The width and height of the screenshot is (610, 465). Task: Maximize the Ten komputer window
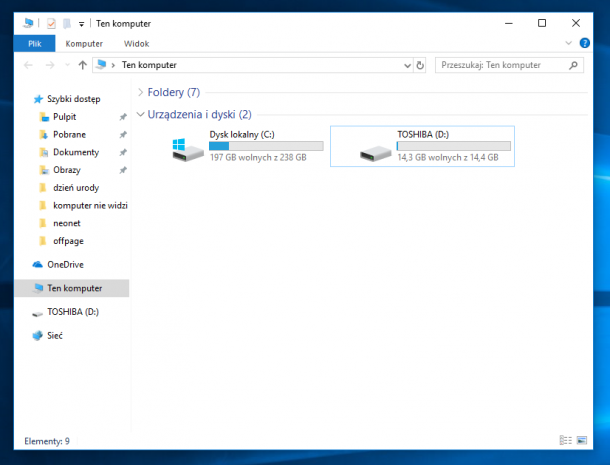542,23
